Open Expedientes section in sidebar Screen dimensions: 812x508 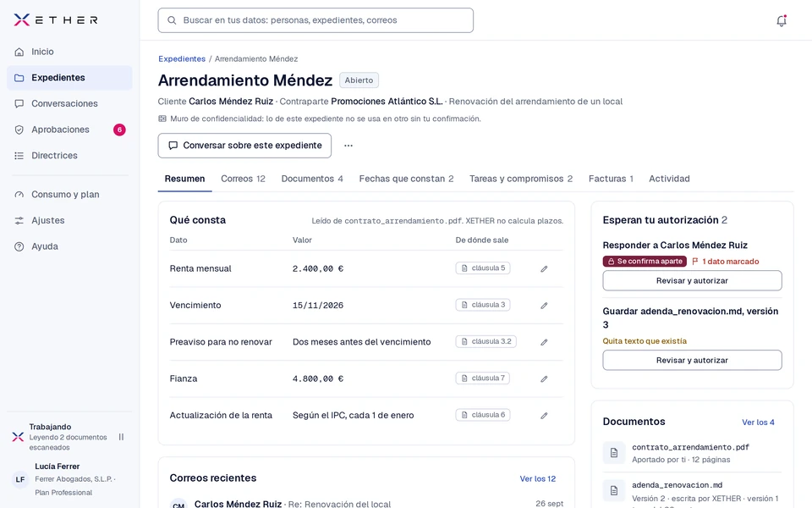coord(69,78)
